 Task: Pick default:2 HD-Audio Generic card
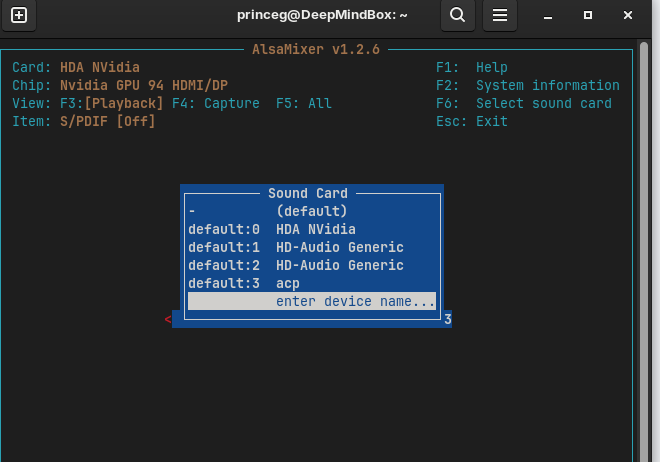click(311, 265)
